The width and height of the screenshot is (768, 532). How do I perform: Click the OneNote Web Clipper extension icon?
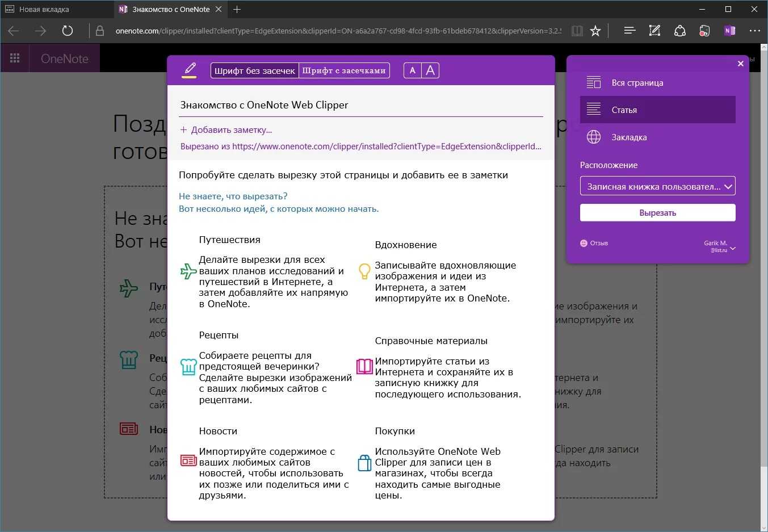pos(729,31)
